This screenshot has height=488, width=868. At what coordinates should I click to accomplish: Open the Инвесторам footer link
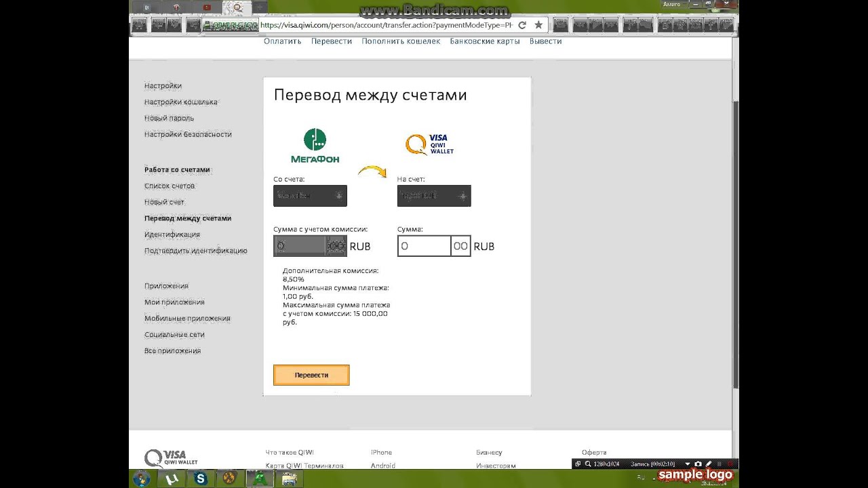click(496, 466)
